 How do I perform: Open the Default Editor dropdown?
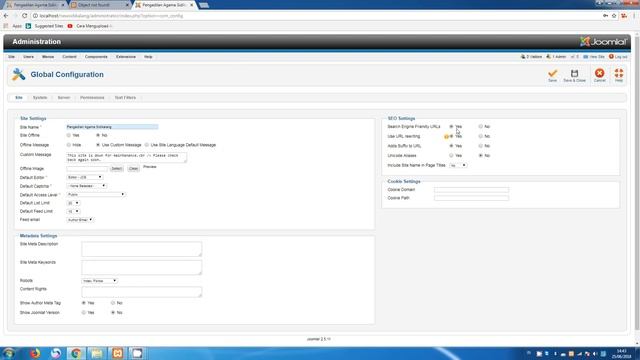point(84,177)
